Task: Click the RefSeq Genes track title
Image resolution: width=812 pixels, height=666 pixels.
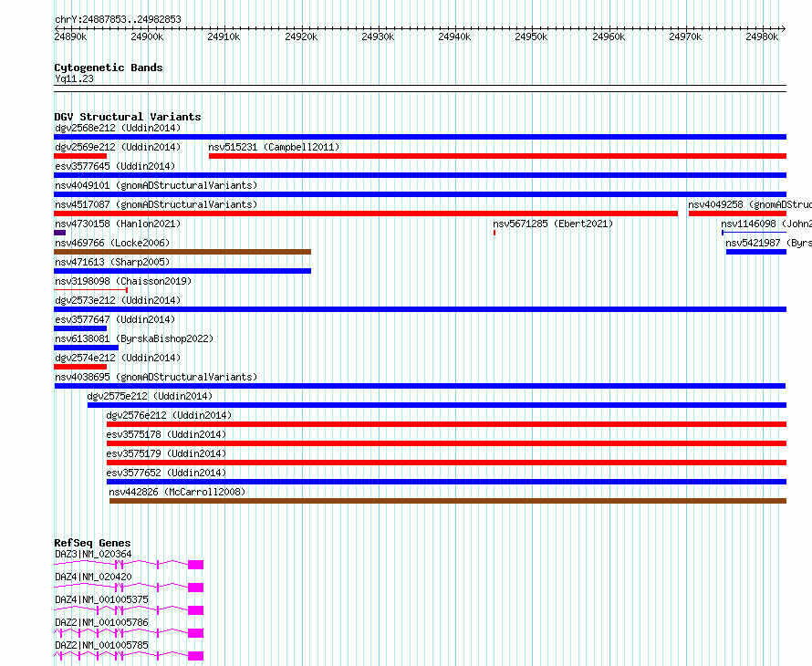Action: (x=92, y=543)
